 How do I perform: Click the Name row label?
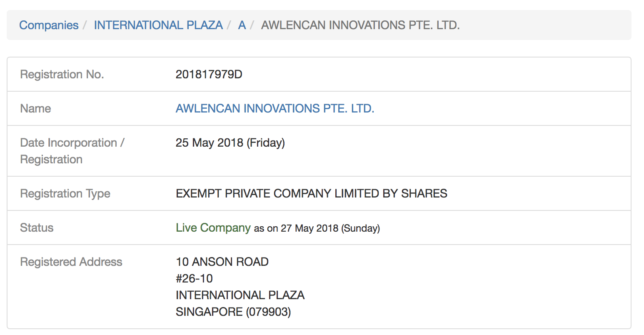(x=36, y=108)
